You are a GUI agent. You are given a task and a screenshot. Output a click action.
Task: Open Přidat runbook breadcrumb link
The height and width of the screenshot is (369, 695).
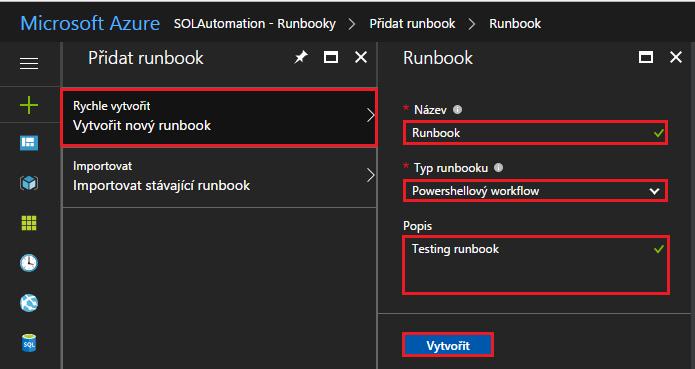tap(412, 23)
